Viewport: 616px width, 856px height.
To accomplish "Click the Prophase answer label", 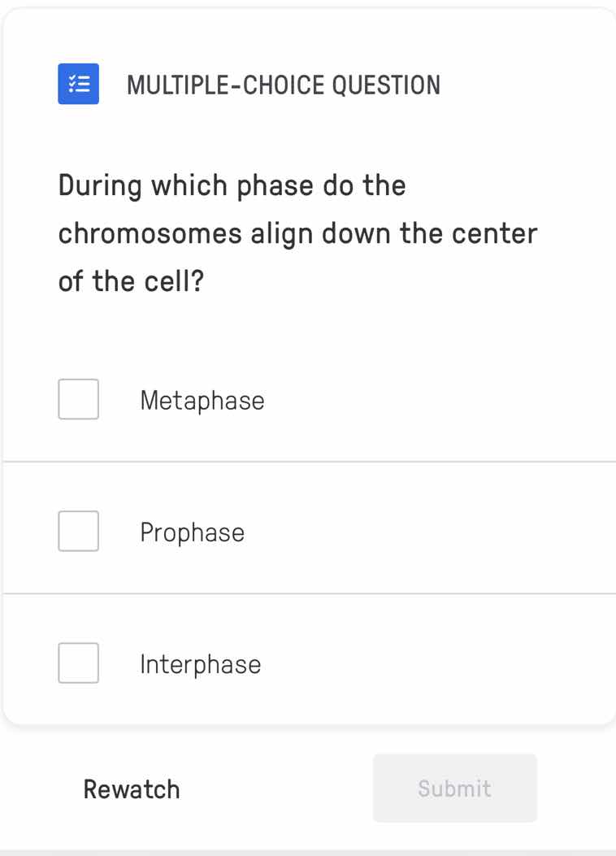I will 193,531.
